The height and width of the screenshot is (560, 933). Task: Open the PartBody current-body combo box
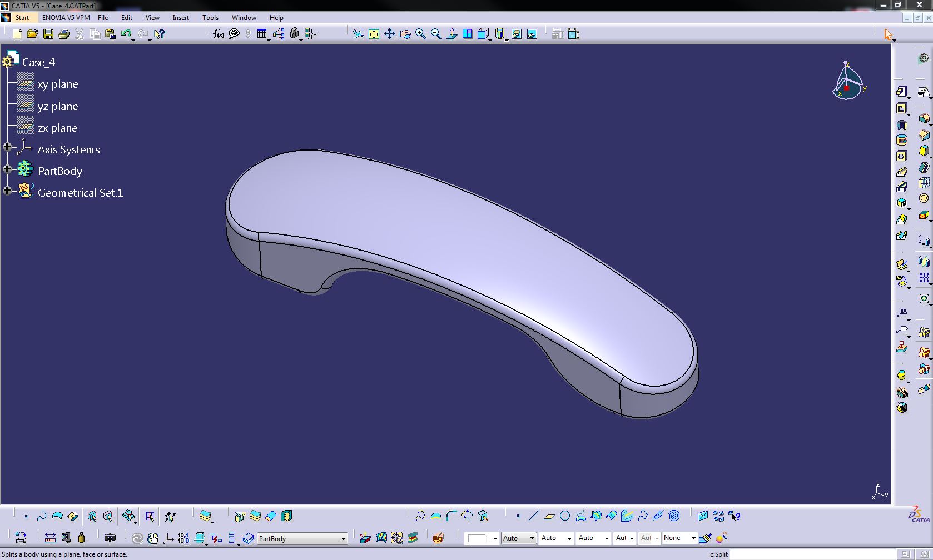click(302, 538)
